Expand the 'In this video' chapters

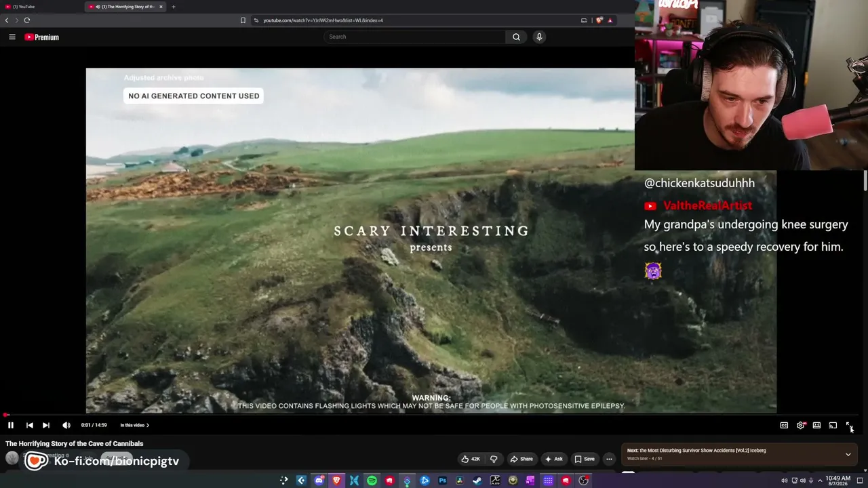click(135, 425)
